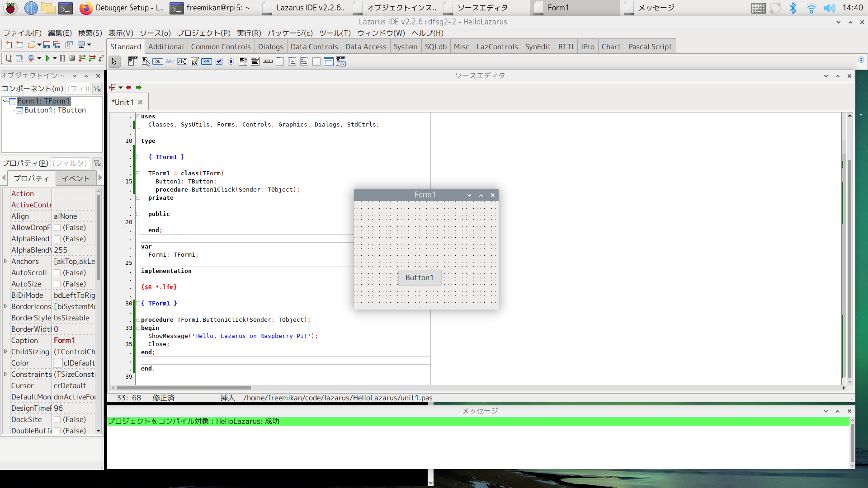Screen dimensions: 868x488
Task: Click Pause execution toolbar icon
Action: (x=62, y=58)
